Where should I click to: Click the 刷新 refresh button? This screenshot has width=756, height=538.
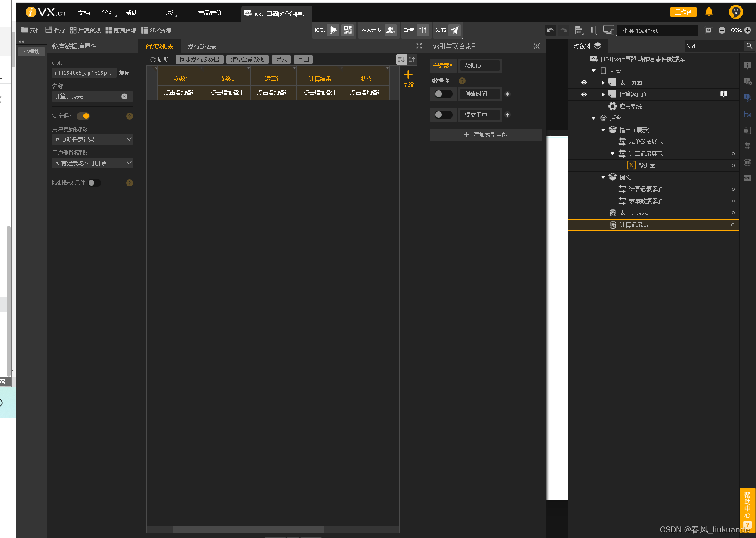pos(160,59)
